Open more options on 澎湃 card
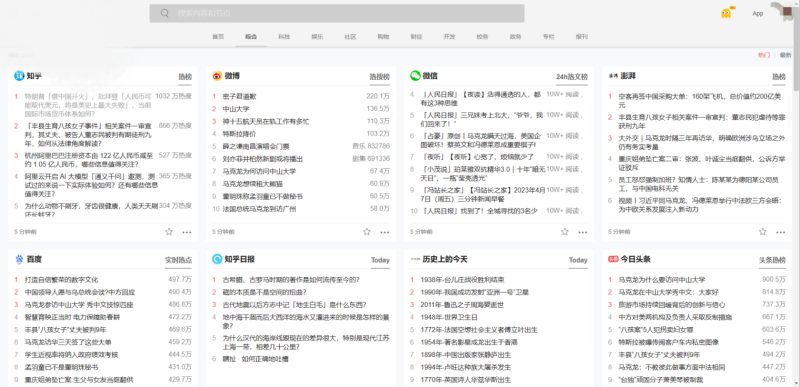800x387 pixels. click(781, 233)
